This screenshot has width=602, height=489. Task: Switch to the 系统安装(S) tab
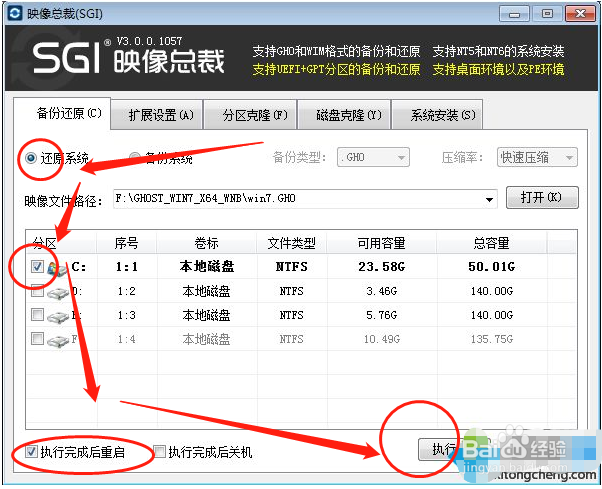click(437, 114)
